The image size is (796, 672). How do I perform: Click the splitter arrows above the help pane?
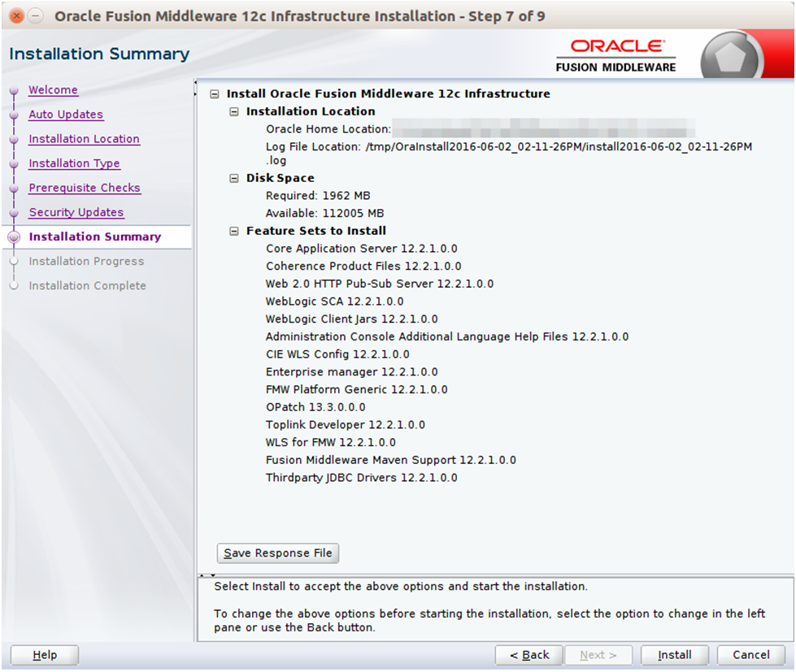(207, 575)
